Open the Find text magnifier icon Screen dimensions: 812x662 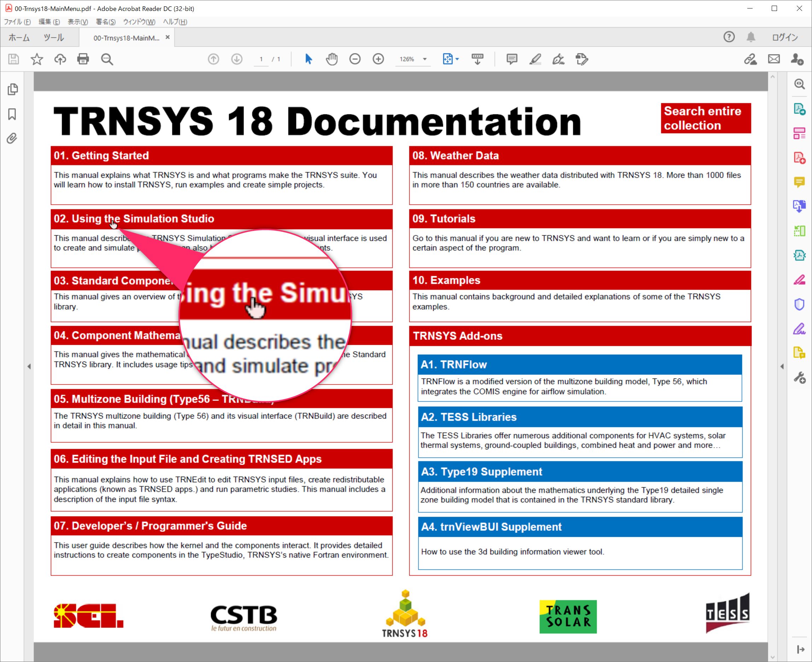pyautogui.click(x=107, y=59)
